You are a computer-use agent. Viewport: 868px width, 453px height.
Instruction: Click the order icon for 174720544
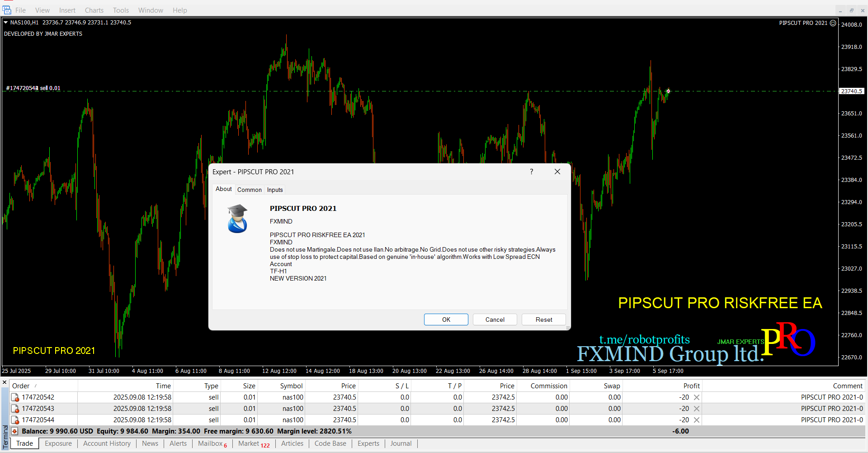15,420
